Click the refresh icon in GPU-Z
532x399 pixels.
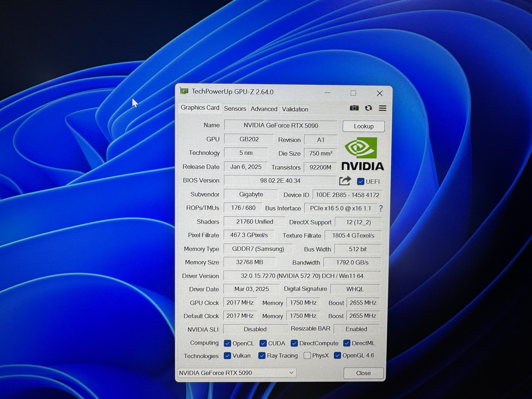368,108
